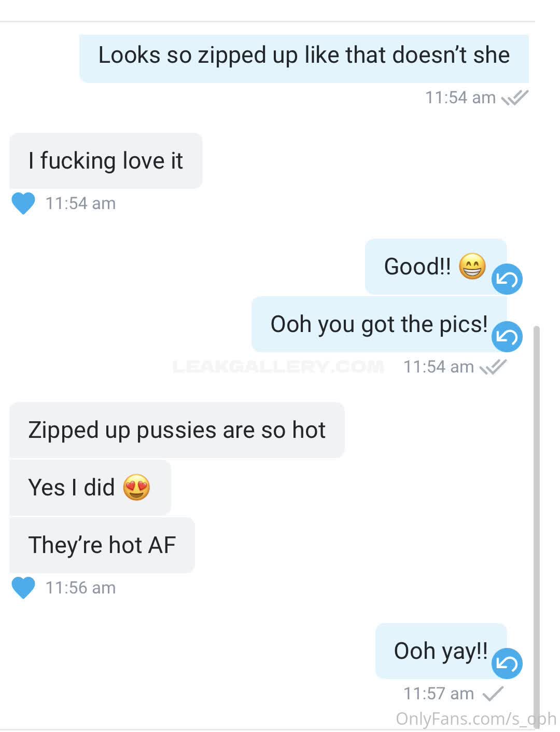Image resolution: width=560 pixels, height=732 pixels.
Task: Select the reply icon on Ooh yay!! message
Action: coord(507,664)
